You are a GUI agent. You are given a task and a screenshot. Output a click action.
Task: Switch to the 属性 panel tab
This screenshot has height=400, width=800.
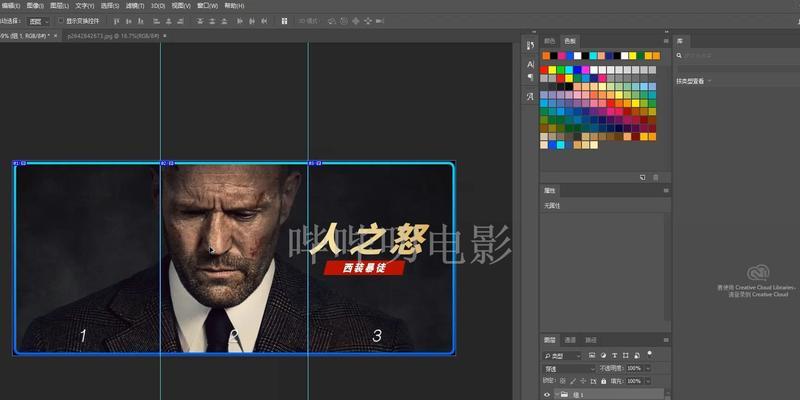pyautogui.click(x=549, y=190)
